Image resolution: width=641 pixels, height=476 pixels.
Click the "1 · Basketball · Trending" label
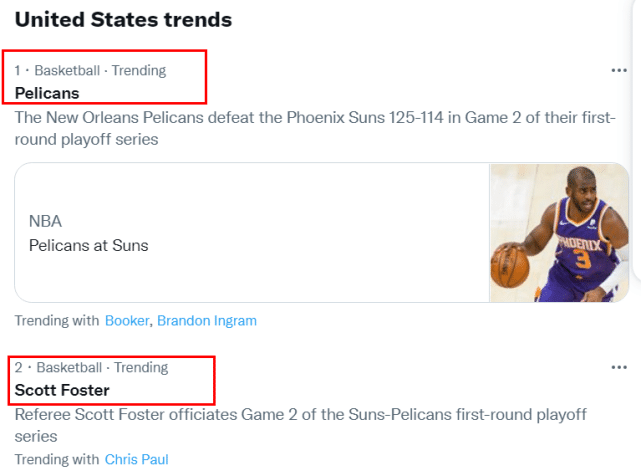tap(90, 70)
